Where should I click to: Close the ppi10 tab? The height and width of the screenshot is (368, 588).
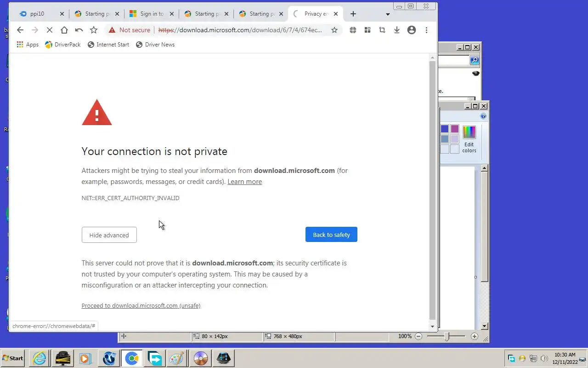click(x=62, y=14)
